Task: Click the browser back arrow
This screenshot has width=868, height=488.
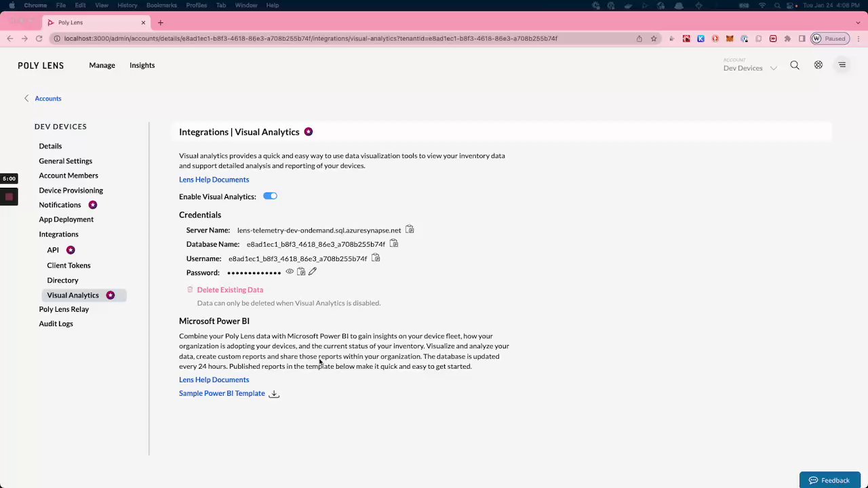Action: (x=10, y=39)
